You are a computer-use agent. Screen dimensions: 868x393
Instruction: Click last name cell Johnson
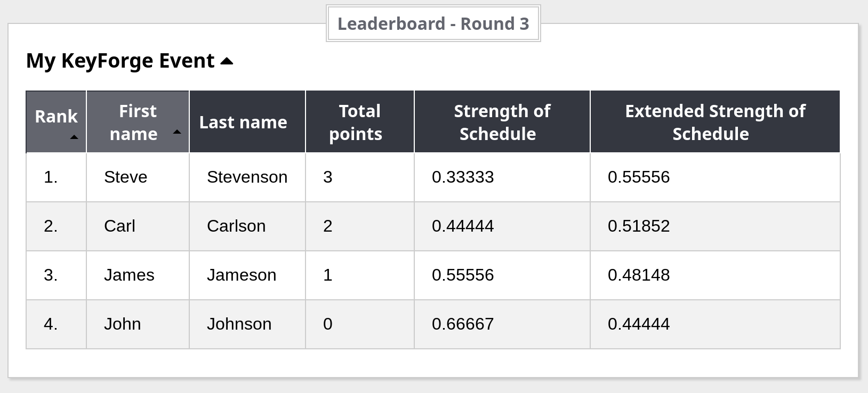coord(239,324)
